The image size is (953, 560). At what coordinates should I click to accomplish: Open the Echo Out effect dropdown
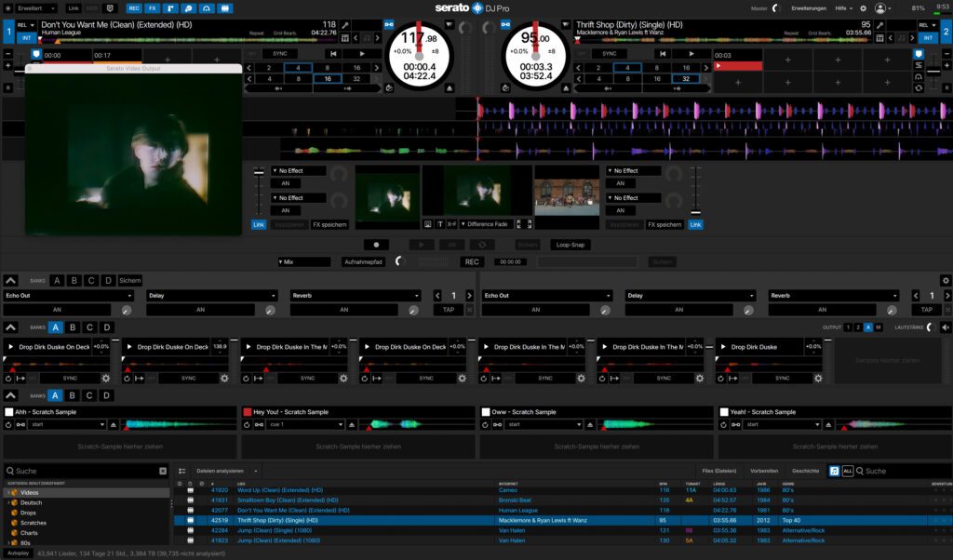70,296
